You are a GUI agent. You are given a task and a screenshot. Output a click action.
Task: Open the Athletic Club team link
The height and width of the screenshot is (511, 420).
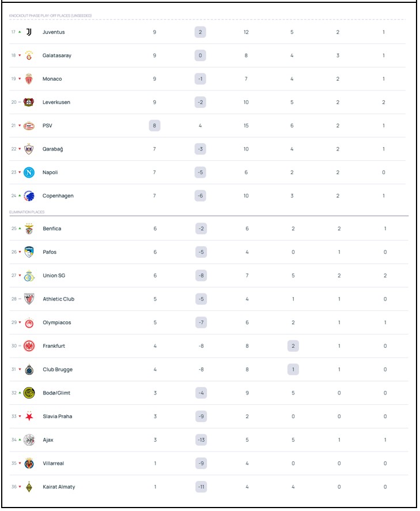pos(58,299)
